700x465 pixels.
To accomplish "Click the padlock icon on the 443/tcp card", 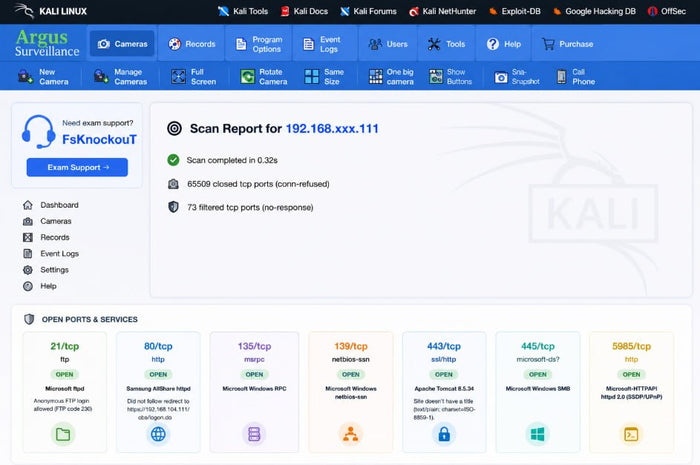I will pos(444,434).
